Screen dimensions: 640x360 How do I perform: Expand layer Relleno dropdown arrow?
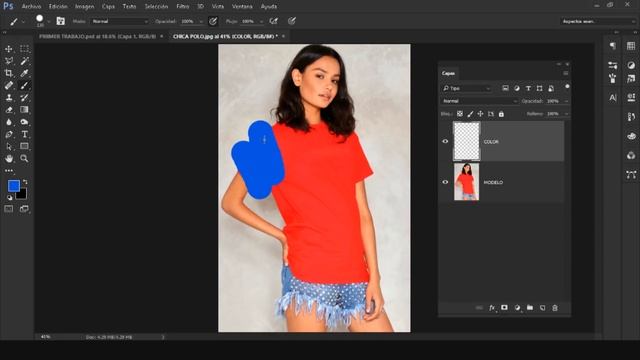pyautogui.click(x=566, y=114)
